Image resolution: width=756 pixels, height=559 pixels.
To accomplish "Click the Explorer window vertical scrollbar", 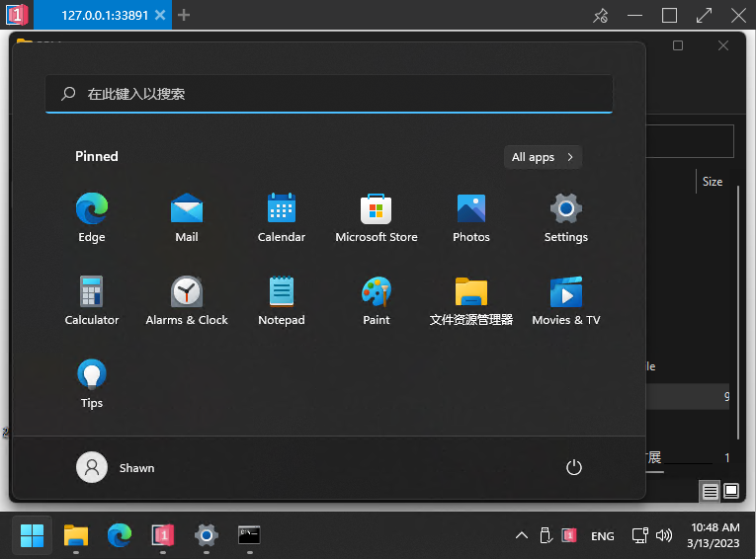I will pyautogui.click(x=738, y=312).
